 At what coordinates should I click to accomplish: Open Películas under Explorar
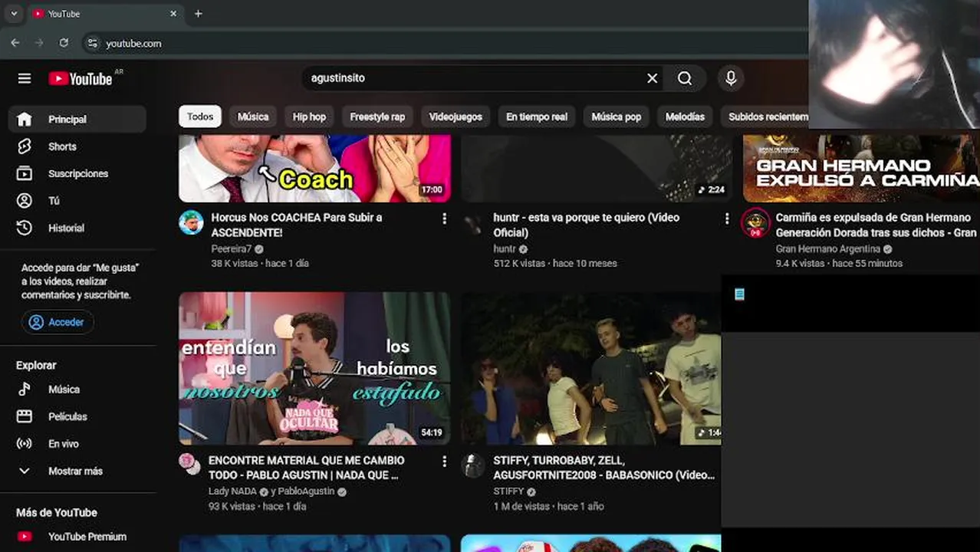pyautogui.click(x=77, y=416)
